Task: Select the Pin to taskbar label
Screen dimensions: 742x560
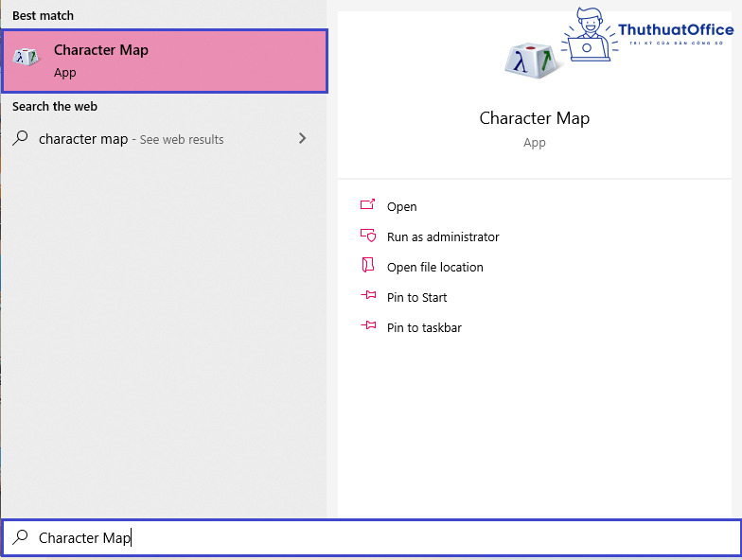Action: pyautogui.click(x=424, y=327)
